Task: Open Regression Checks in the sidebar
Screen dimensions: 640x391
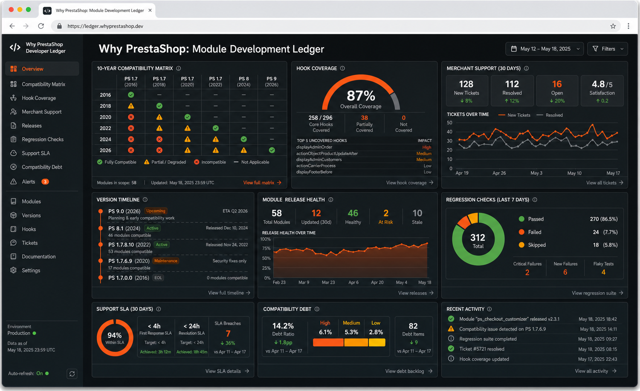Action: (42, 140)
